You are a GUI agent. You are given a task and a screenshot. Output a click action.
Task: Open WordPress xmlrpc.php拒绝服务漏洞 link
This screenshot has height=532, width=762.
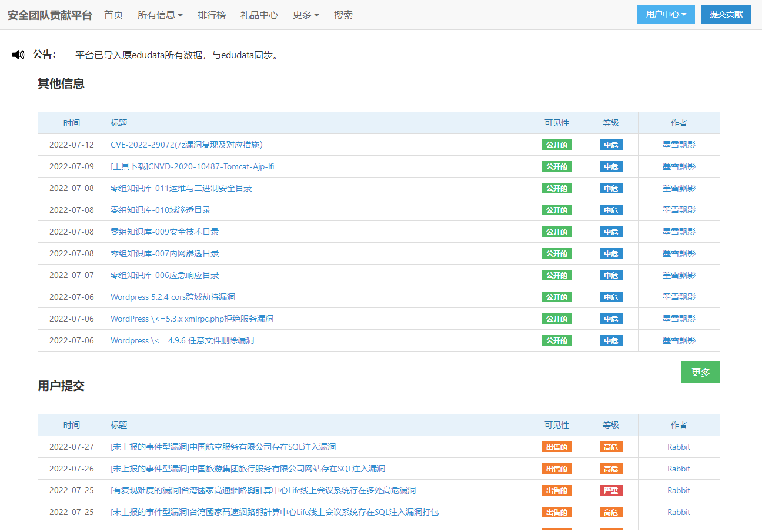click(192, 319)
